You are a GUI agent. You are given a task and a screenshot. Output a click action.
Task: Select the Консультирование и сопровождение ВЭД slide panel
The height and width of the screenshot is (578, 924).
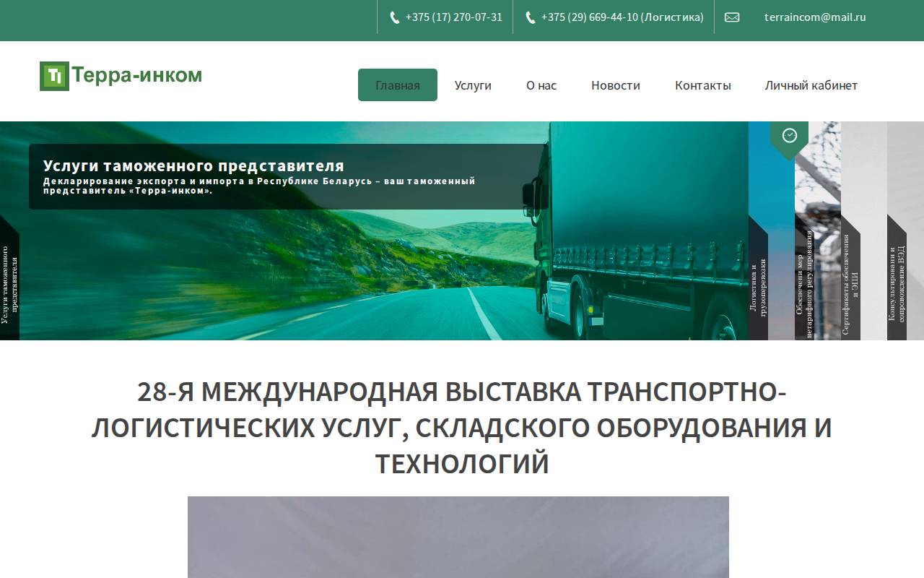[x=897, y=278]
